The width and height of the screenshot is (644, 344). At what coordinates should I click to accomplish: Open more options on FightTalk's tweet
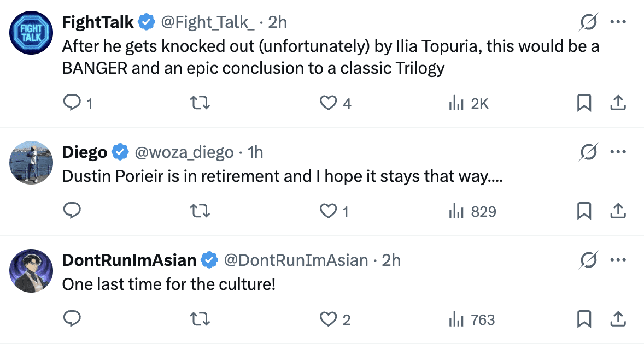click(x=617, y=22)
